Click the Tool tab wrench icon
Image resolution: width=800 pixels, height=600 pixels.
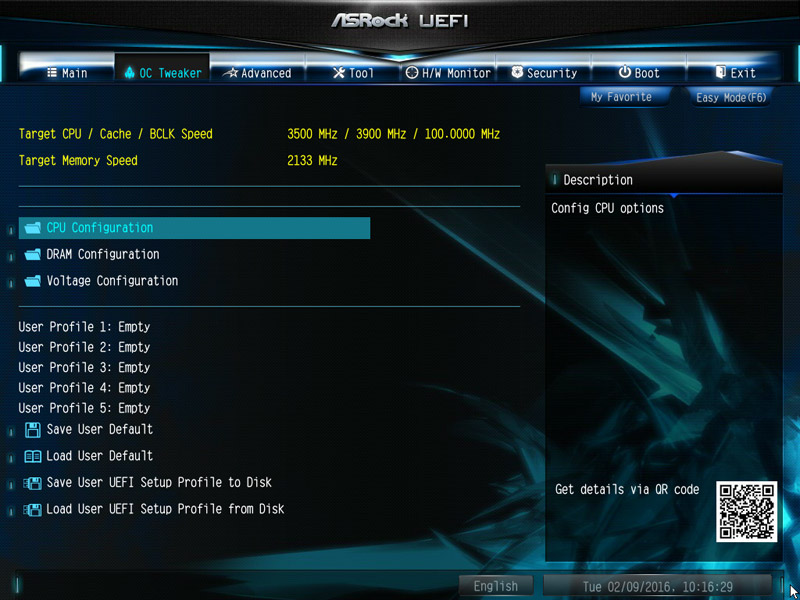[x=339, y=72]
